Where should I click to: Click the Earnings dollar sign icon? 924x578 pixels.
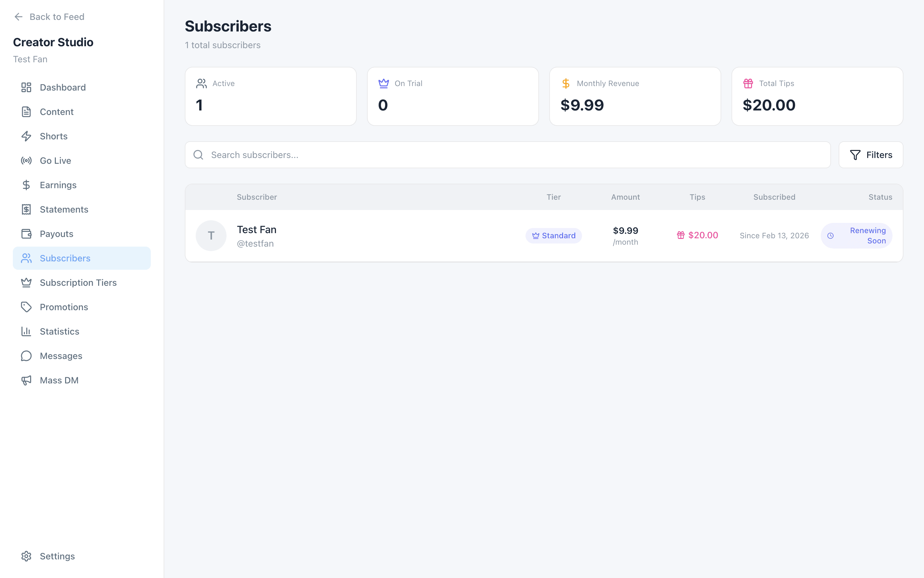click(26, 185)
